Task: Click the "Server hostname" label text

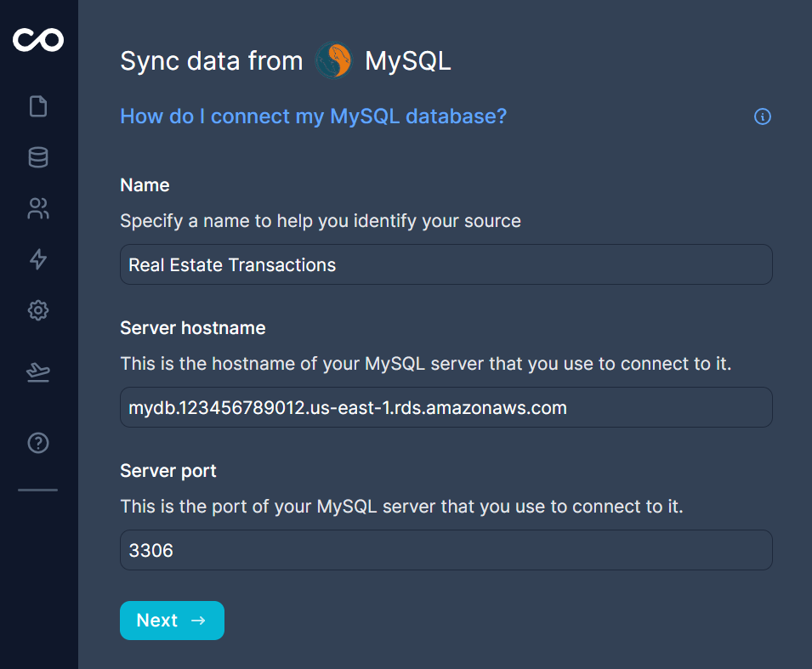Action: tap(193, 328)
